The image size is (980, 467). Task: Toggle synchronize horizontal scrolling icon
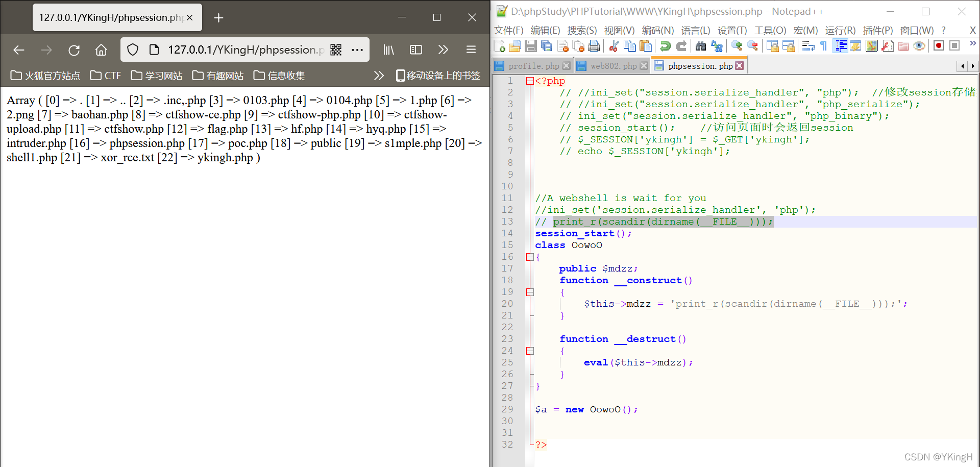788,46
